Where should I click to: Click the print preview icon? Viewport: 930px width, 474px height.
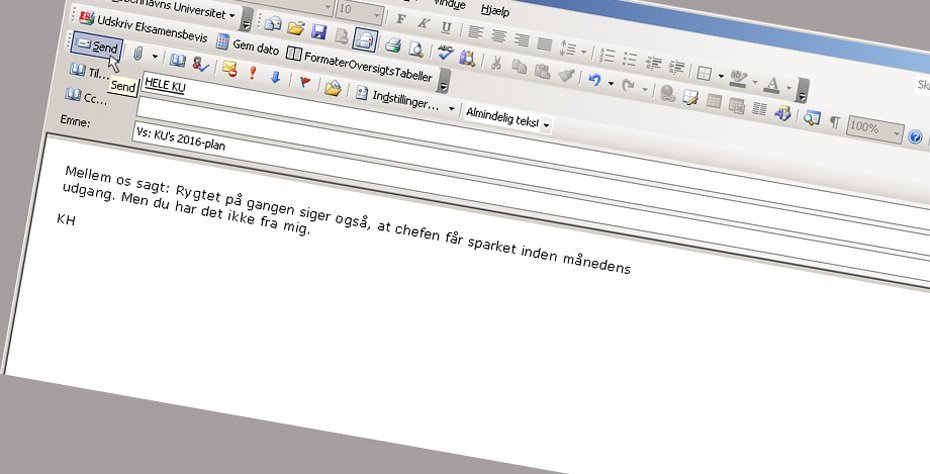416,49
